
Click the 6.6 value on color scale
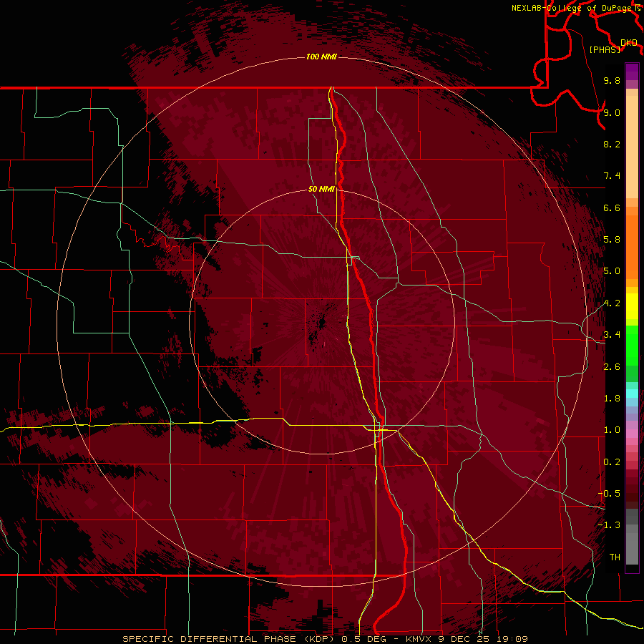[x=612, y=208]
